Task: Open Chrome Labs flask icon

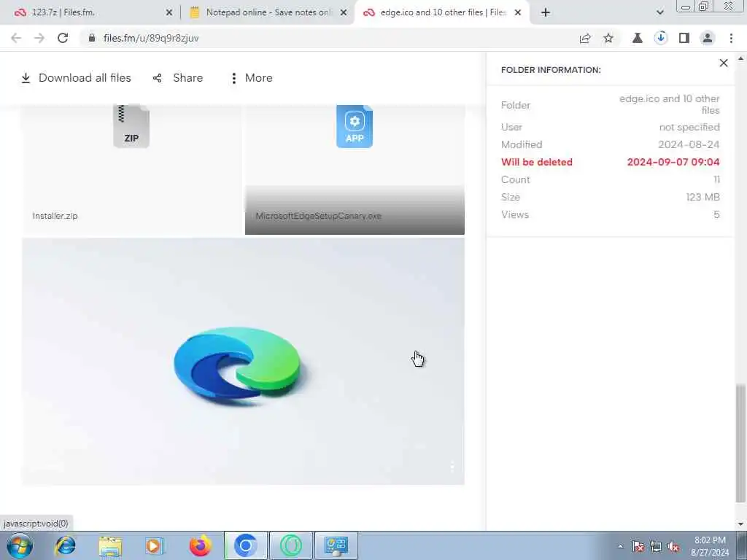Action: pos(638,38)
